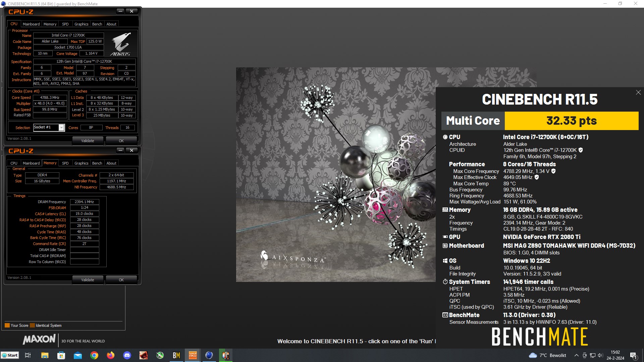The image size is (644, 362).
Task: Open network status tray icon
Action: point(593,355)
